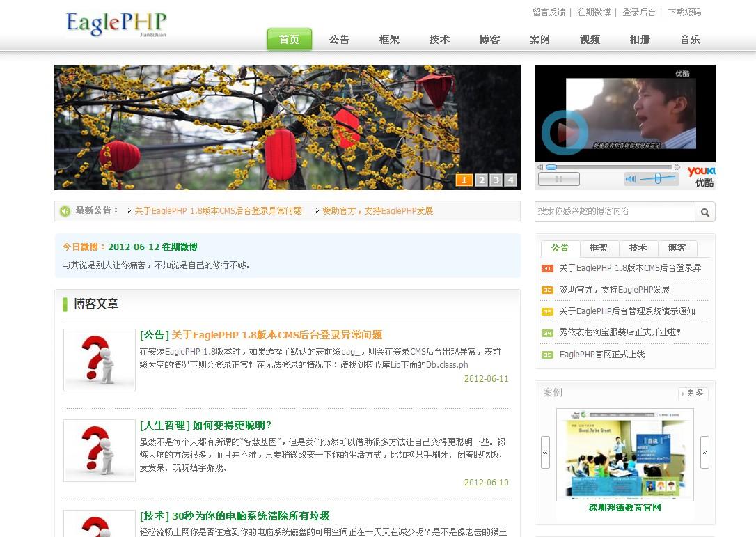
Task: Open the 框架 navigation menu item
Action: pos(390,40)
